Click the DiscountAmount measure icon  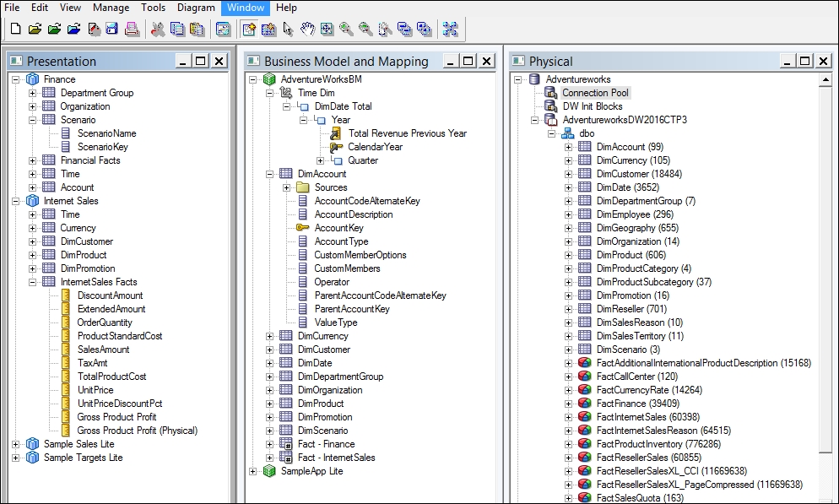pos(66,295)
